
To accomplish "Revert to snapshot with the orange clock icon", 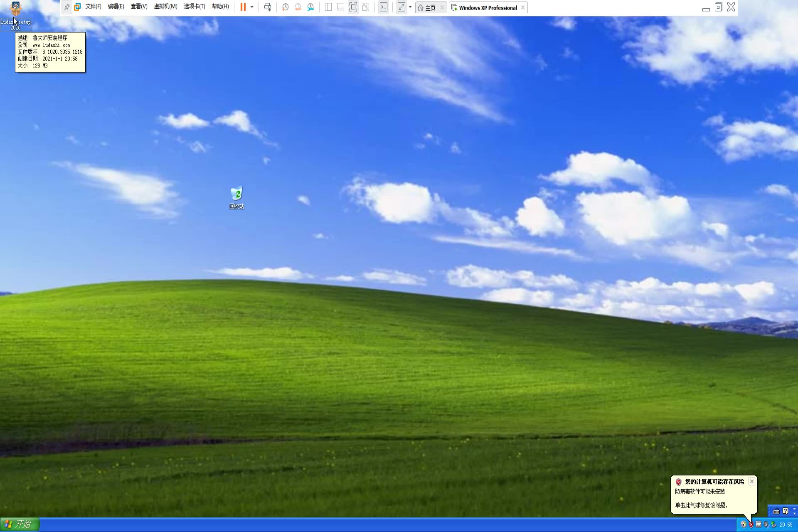I will (x=298, y=7).
